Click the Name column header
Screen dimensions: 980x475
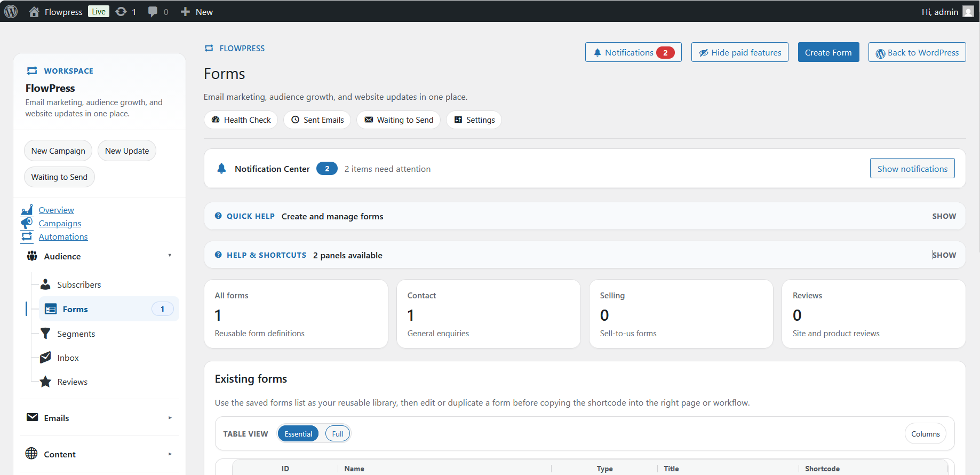pos(354,469)
